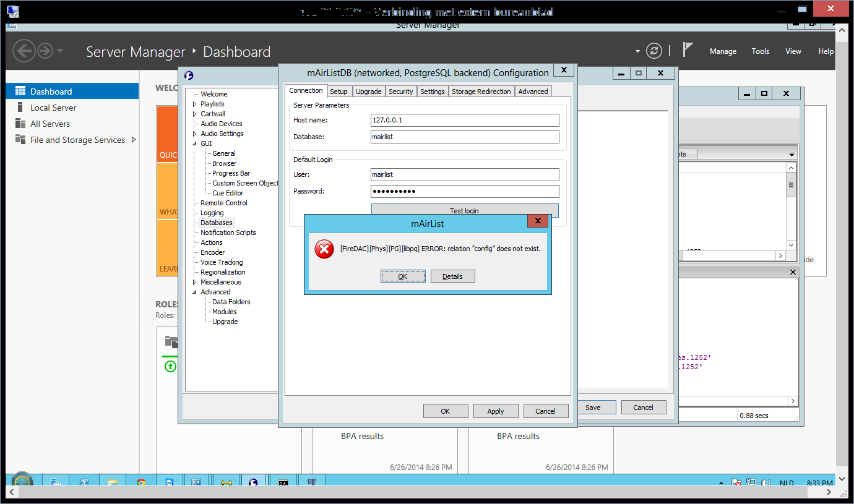The width and height of the screenshot is (854, 504).
Task: Click the Server Manager forward arrow
Action: pos(45,51)
